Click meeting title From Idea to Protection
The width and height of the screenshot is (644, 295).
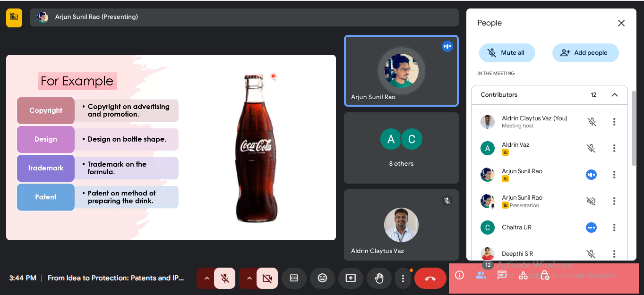pyautogui.click(x=116, y=278)
